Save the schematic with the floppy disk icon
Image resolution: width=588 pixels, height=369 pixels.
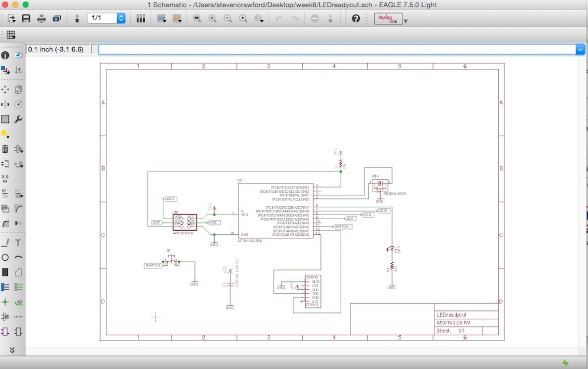coord(26,18)
